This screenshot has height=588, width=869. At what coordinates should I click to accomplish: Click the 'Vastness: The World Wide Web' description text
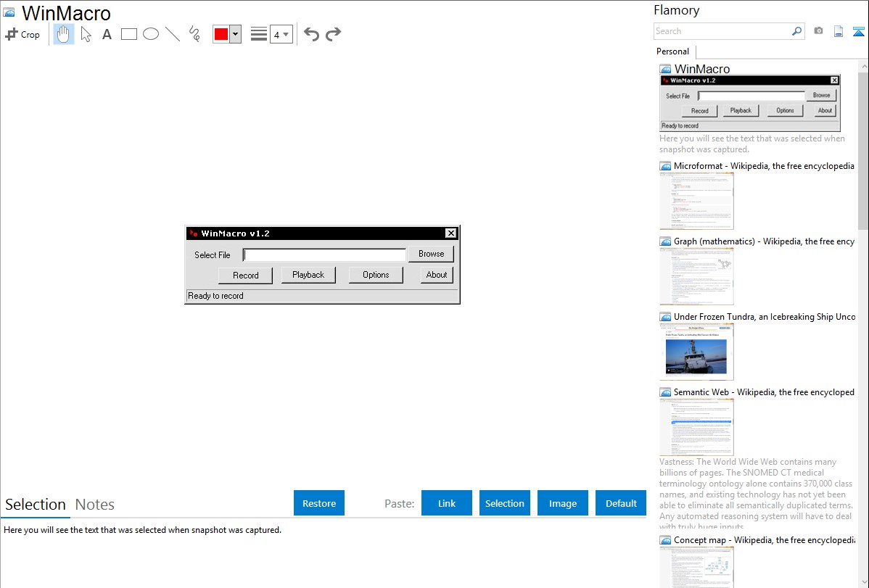tap(756, 494)
